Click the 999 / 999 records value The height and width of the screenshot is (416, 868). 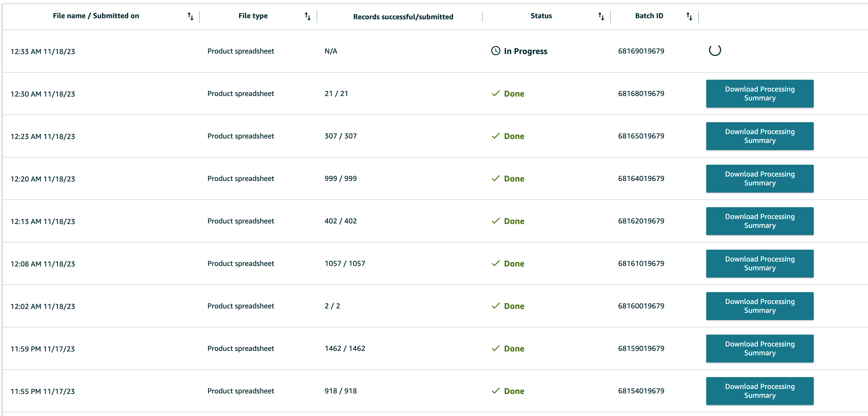point(340,179)
